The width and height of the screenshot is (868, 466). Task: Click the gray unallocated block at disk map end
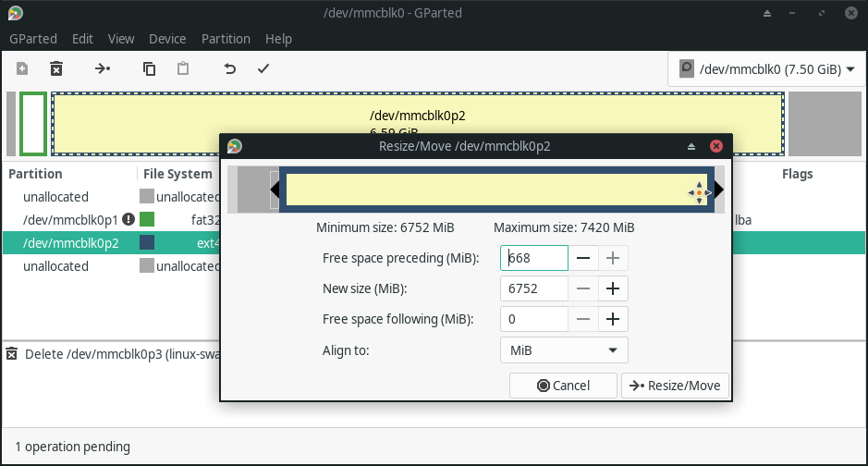pos(825,123)
